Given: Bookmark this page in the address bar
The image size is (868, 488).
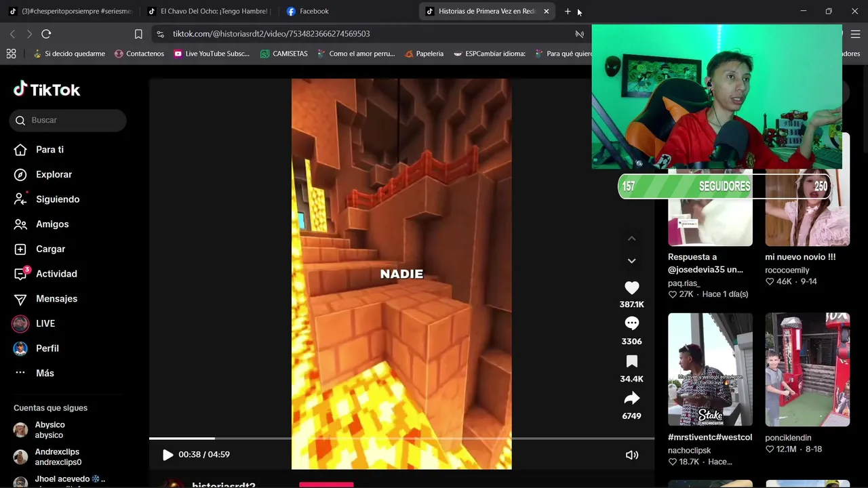Looking at the screenshot, I should pyautogui.click(x=138, y=34).
